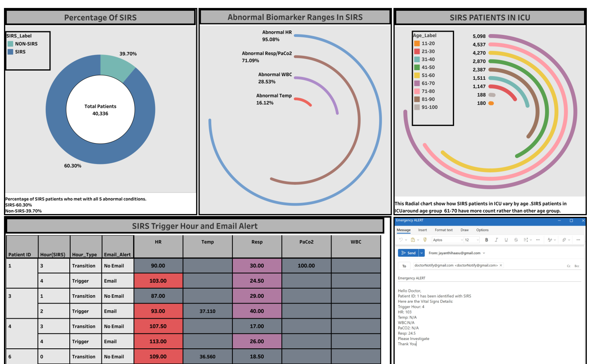
Task: Toggle Bold formatting in email
Action: click(487, 240)
